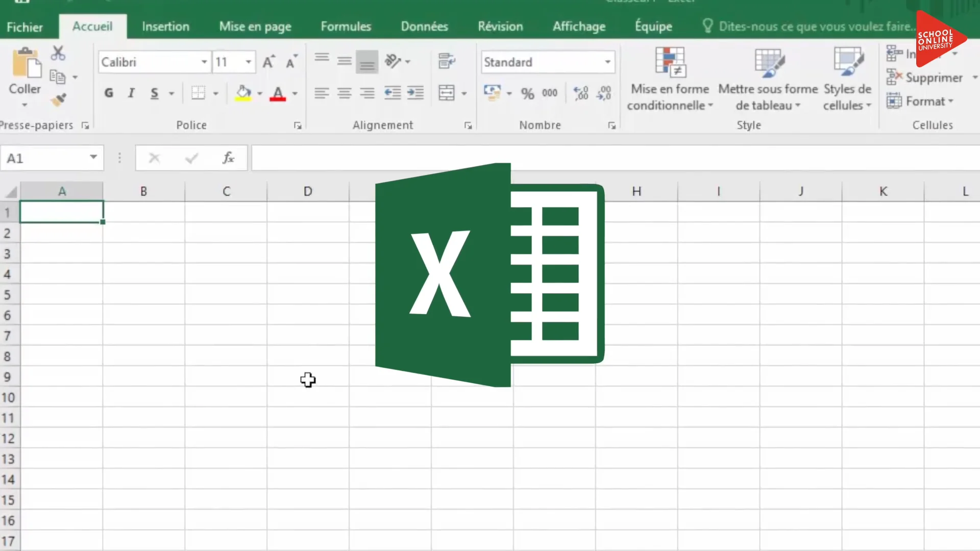Increase the indent
This screenshot has height=551, width=980.
415,93
